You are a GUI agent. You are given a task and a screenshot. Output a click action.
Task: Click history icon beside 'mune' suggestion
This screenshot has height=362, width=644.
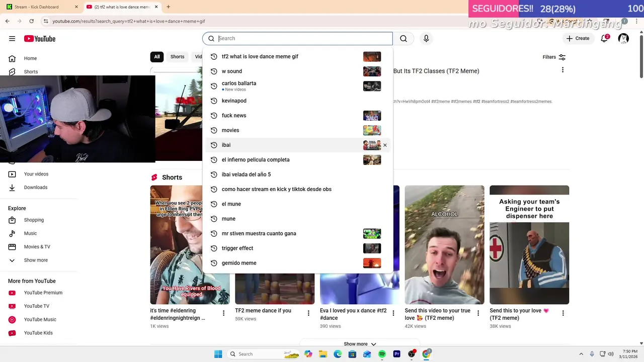pyautogui.click(x=213, y=219)
